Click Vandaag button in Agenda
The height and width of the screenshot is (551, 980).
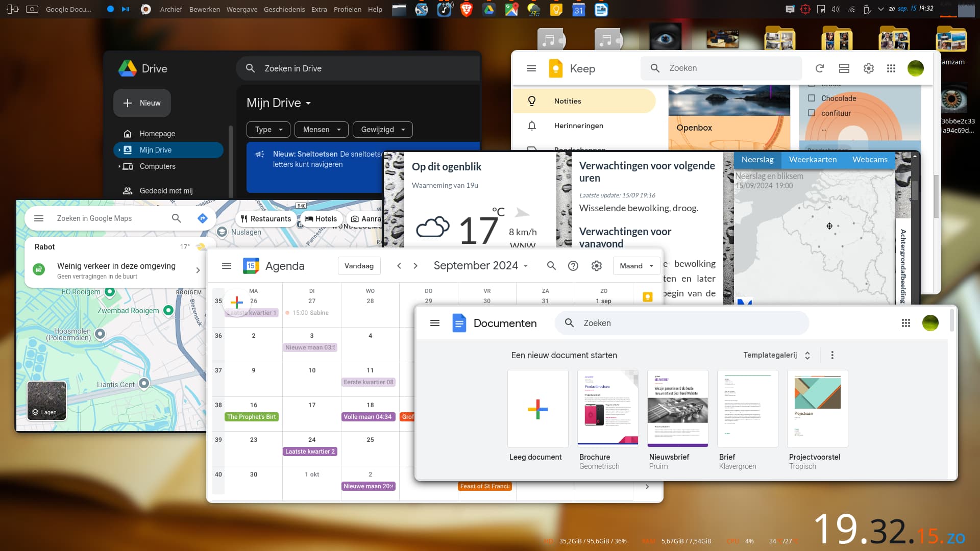click(359, 266)
